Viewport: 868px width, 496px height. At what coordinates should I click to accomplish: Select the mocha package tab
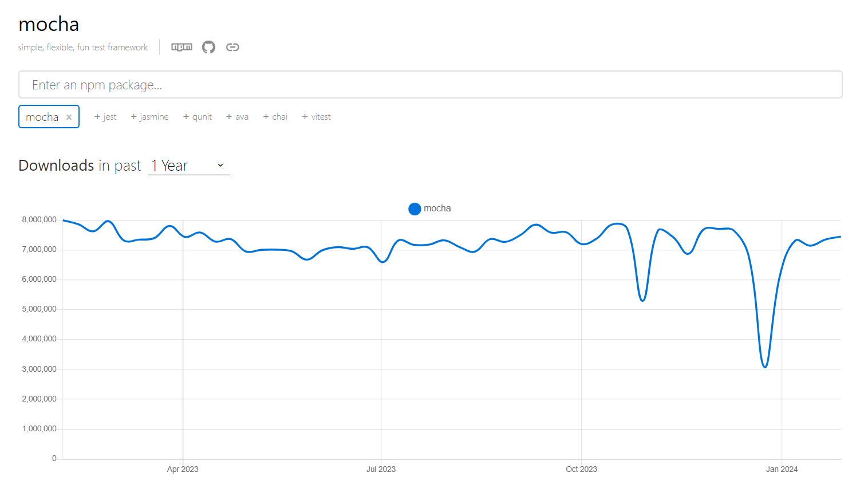coord(43,116)
